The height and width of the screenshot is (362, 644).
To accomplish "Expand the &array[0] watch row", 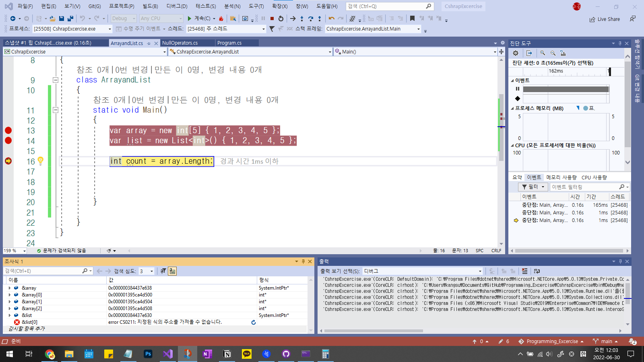I will click(10, 295).
